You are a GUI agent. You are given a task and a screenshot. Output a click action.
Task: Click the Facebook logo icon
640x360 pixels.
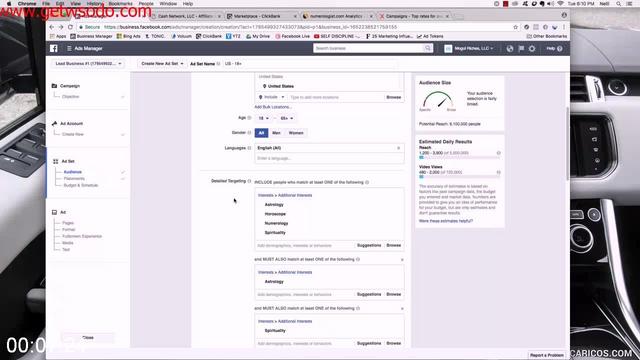click(54, 48)
